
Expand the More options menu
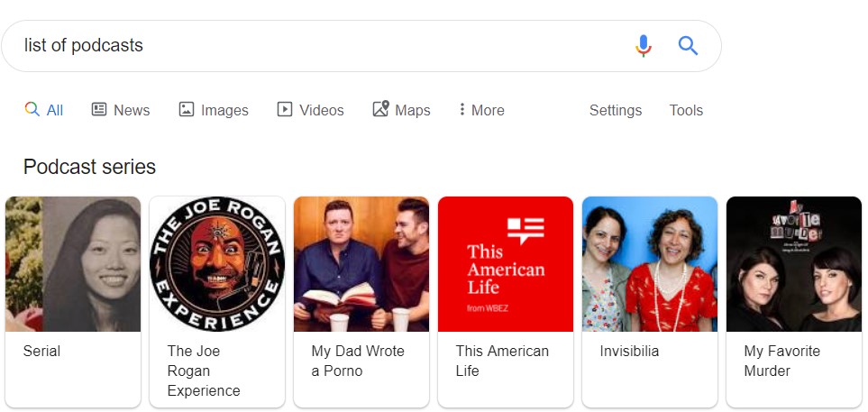[x=481, y=110]
